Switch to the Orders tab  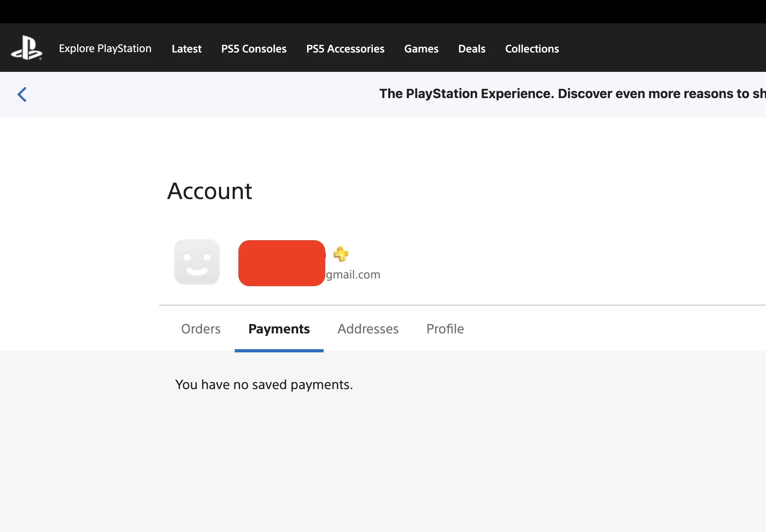201,329
